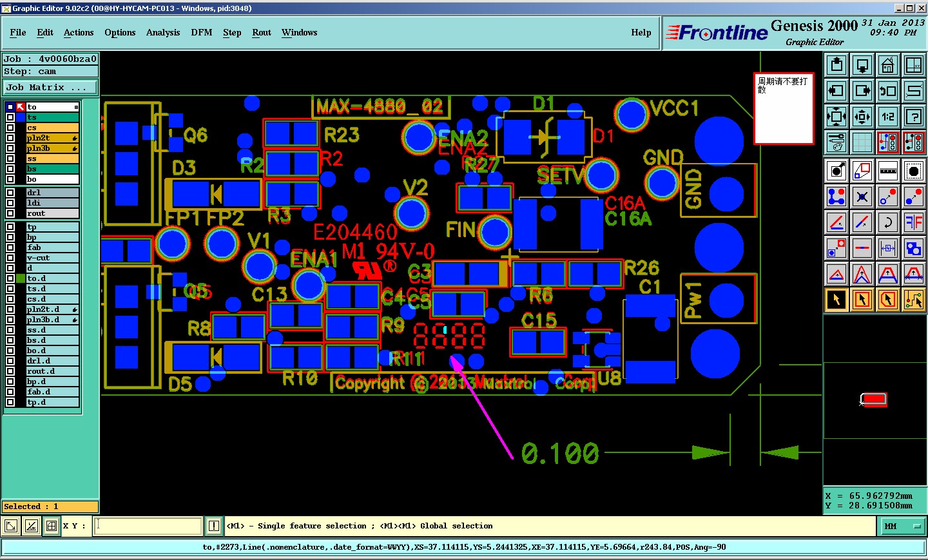Viewport: 928px width, 560px height.
Task: Toggle the grid display icon
Action: (x=862, y=142)
